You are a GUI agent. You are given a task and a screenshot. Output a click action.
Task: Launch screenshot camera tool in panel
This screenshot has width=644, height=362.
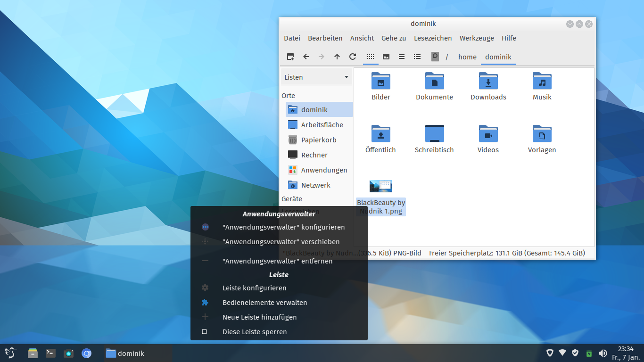(68, 353)
